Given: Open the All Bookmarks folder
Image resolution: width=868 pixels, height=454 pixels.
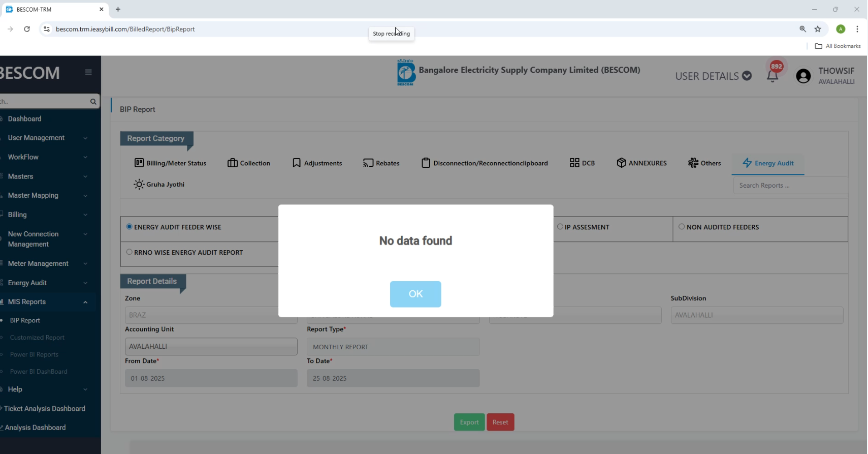Looking at the screenshot, I should tap(838, 46).
